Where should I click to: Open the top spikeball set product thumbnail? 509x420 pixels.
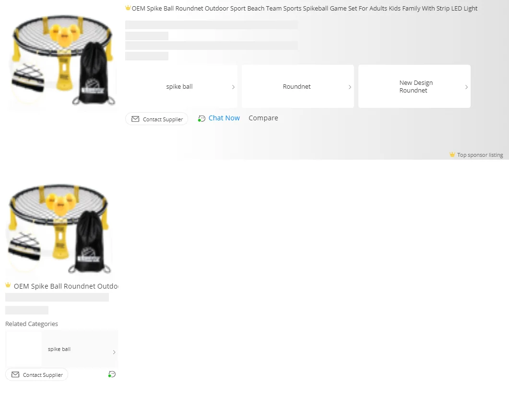(x=62, y=61)
